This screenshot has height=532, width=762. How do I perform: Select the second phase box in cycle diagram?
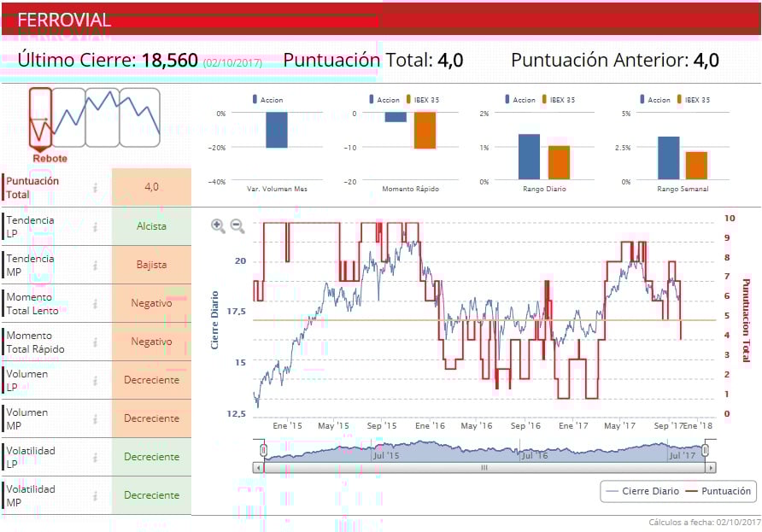(68, 118)
